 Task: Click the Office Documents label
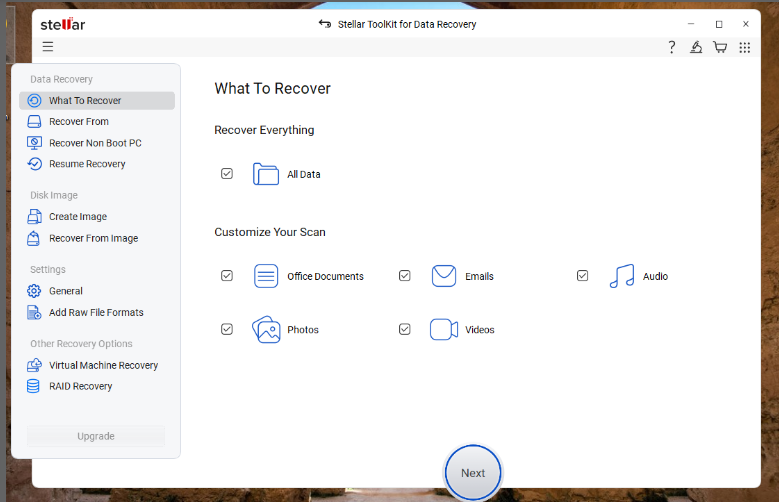pyautogui.click(x=325, y=276)
